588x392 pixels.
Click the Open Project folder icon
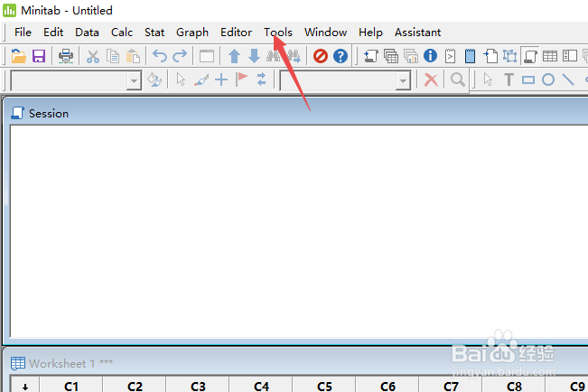point(18,56)
